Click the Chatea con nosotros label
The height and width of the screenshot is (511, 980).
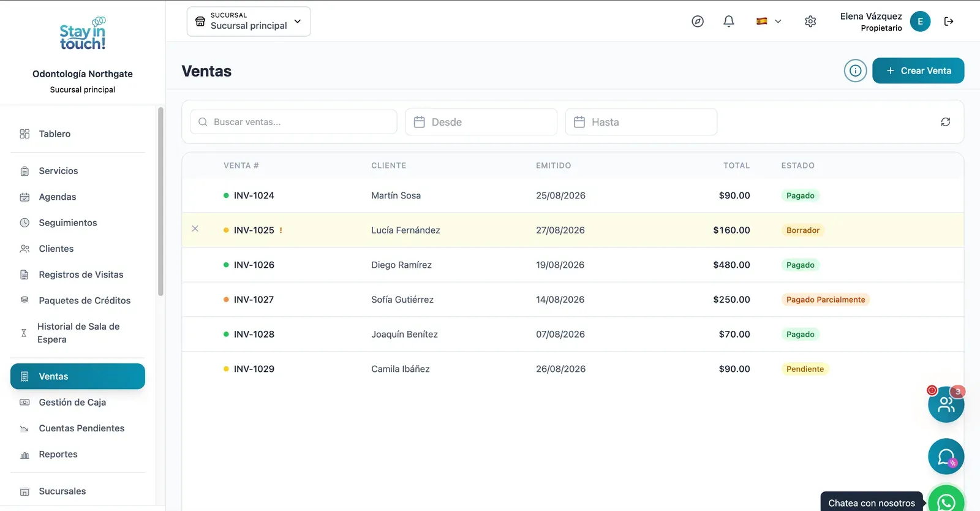872,503
